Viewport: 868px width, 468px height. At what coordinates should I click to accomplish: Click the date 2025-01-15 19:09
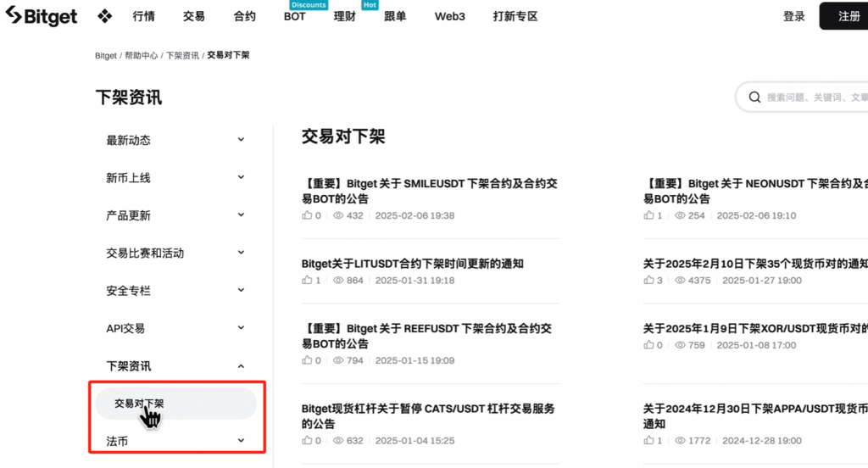pyautogui.click(x=415, y=360)
